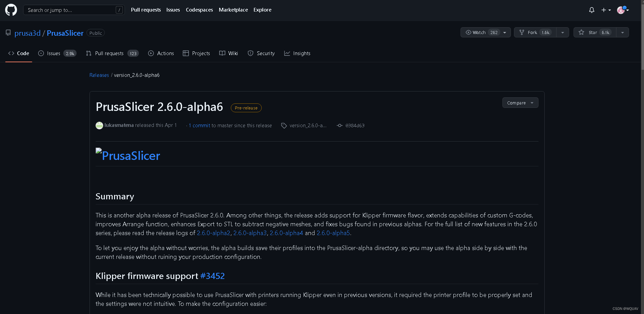Click the Watch eye icon button

pos(468,32)
